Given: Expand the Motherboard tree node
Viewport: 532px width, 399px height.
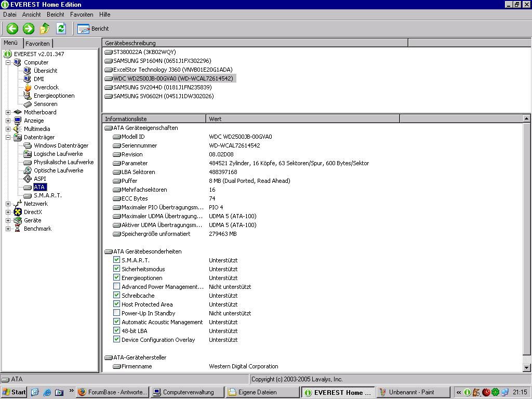Looking at the screenshot, I should tap(8, 112).
